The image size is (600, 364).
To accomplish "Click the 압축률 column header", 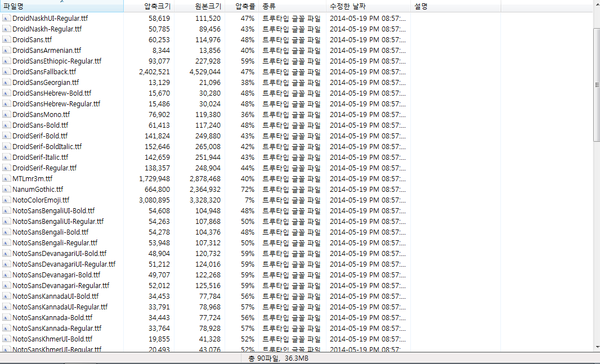I will 244,7.
